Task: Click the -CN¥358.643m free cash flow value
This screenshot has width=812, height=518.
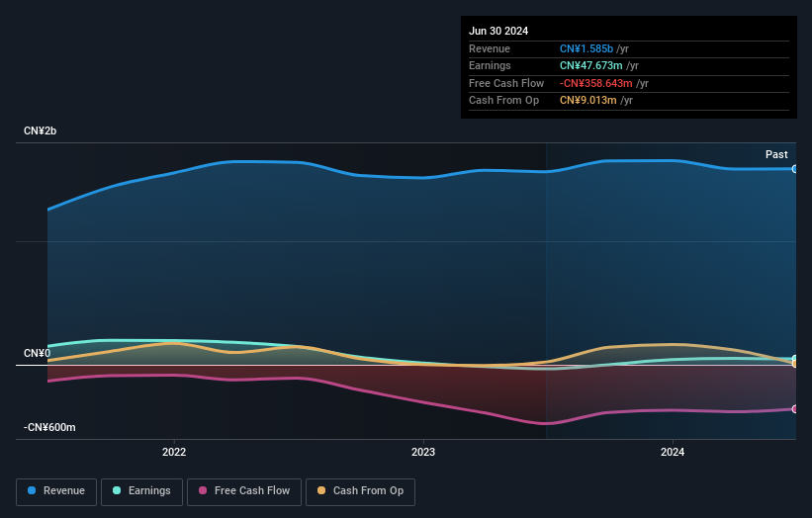Action: [x=595, y=83]
